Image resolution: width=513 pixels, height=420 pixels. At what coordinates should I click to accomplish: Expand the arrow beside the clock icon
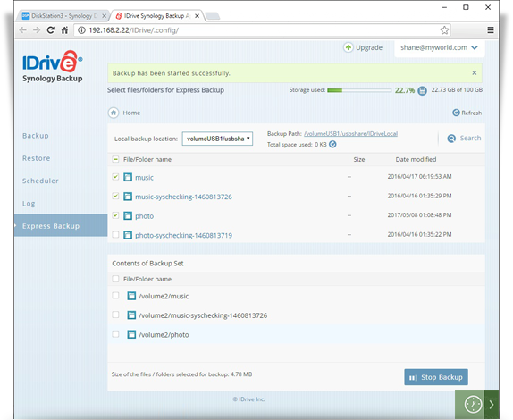(492, 405)
